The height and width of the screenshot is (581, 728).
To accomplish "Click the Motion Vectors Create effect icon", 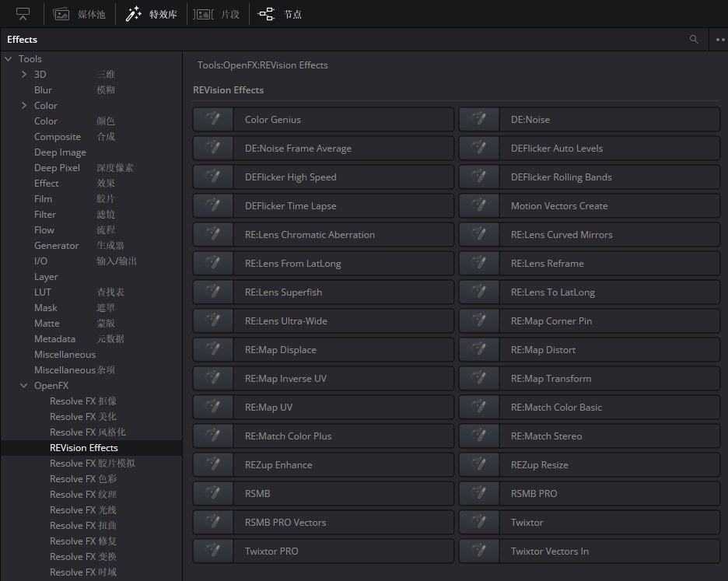I will point(479,206).
